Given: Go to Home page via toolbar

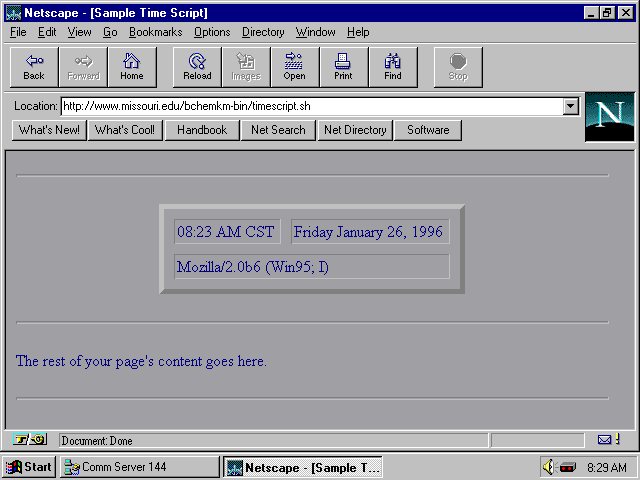Looking at the screenshot, I should tap(132, 61).
